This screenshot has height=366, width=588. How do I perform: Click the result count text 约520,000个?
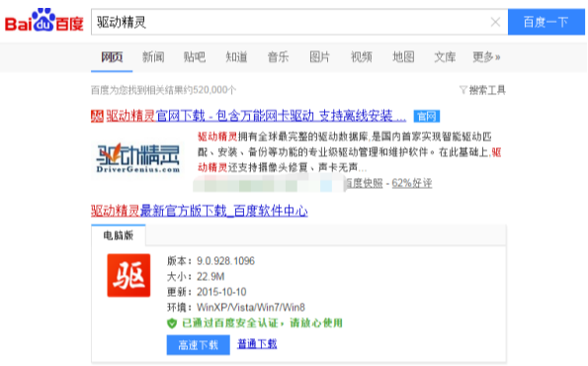coord(210,90)
